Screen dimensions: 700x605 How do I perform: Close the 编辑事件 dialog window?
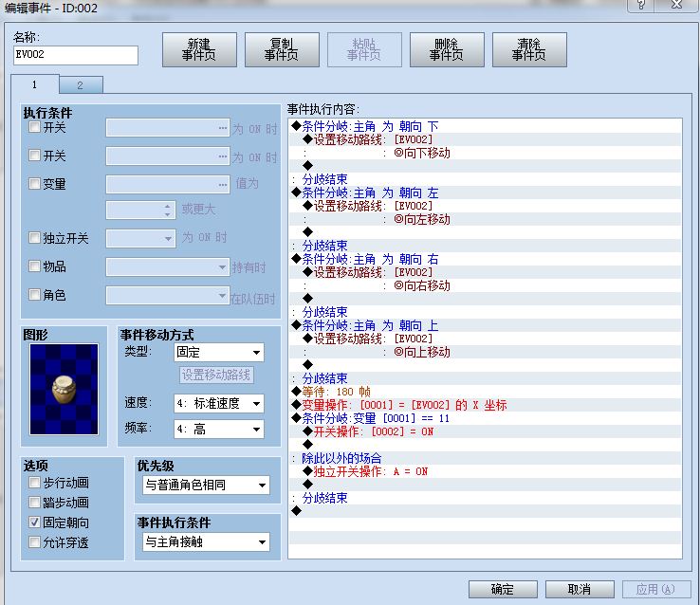click(677, 5)
